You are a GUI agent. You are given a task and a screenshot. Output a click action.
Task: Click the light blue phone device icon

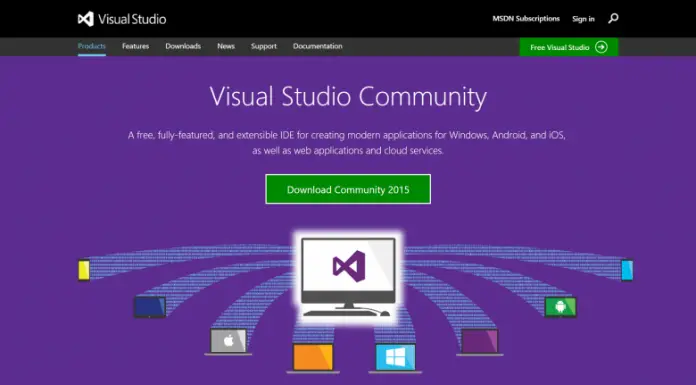[x=627, y=270]
